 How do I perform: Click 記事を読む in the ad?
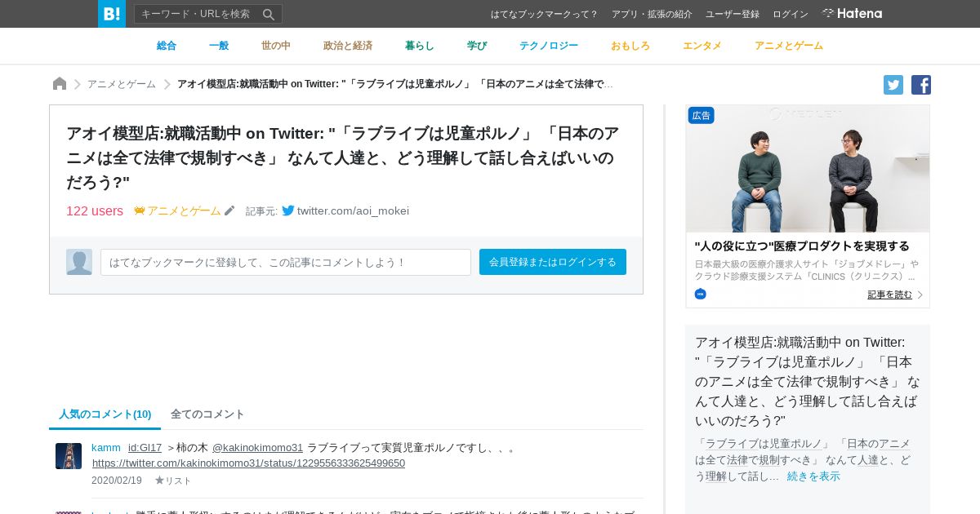tap(889, 295)
